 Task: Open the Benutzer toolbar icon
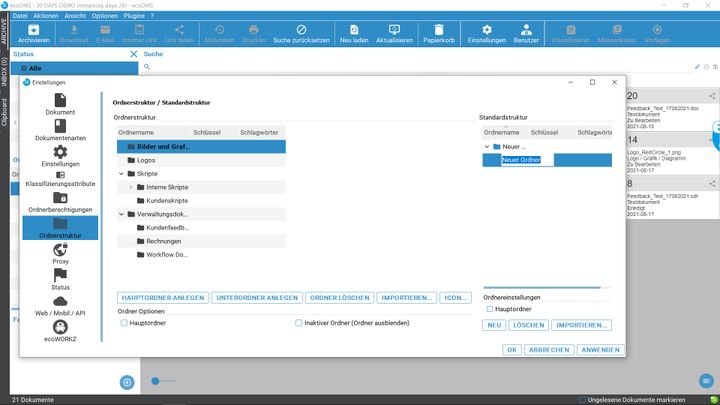pyautogui.click(x=526, y=34)
